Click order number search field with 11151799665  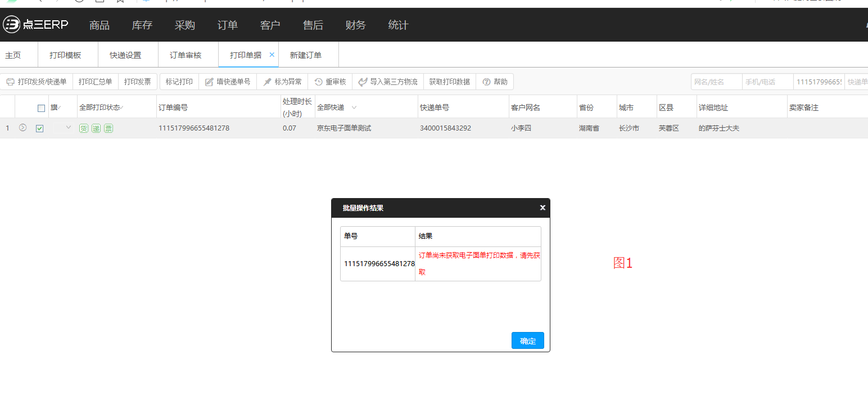pyautogui.click(x=819, y=82)
